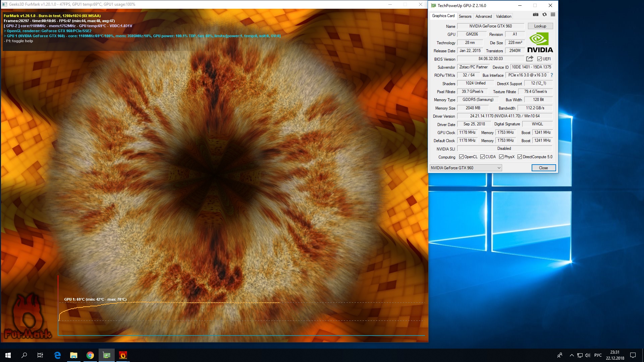Click the GM206 GPU value

coord(472,34)
